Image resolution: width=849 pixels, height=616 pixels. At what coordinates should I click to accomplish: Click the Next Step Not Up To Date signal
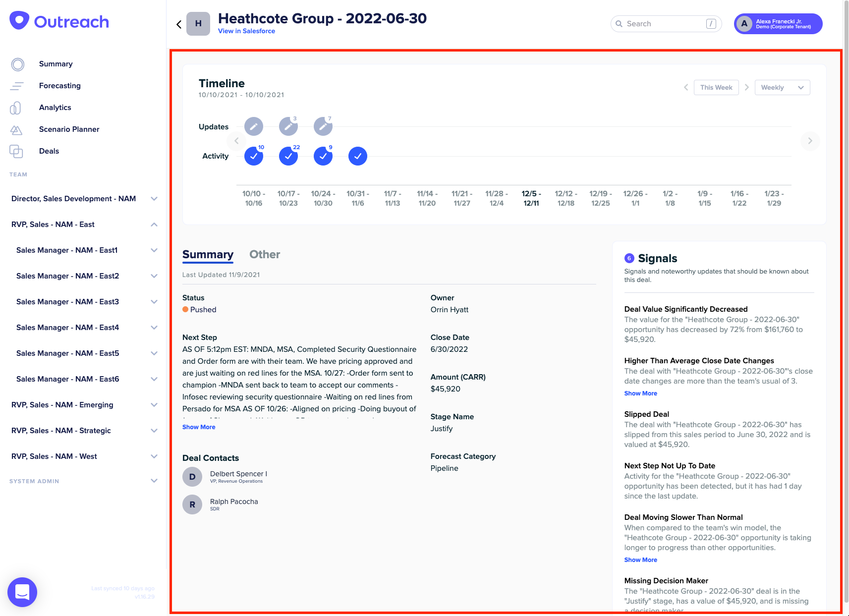point(670,466)
